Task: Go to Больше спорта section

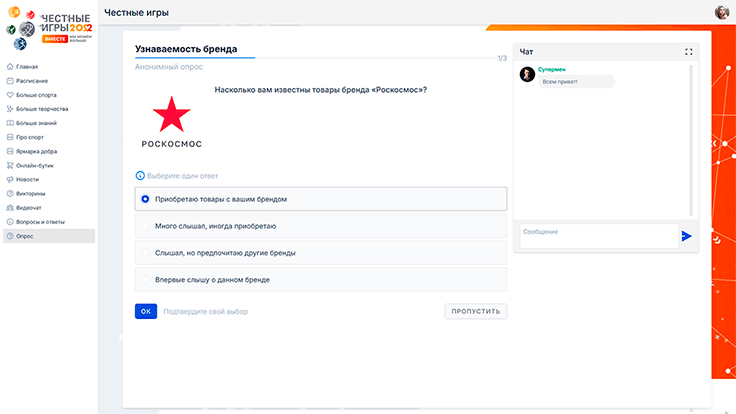Action: point(36,95)
